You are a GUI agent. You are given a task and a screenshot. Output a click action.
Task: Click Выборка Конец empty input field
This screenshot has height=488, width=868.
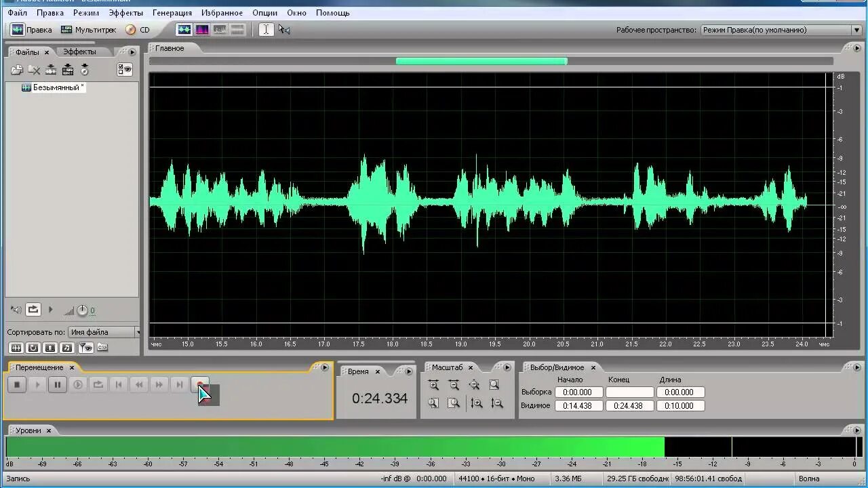tap(630, 392)
